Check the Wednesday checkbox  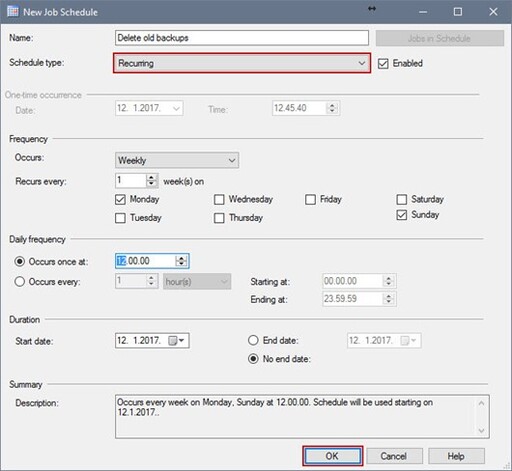pos(219,199)
